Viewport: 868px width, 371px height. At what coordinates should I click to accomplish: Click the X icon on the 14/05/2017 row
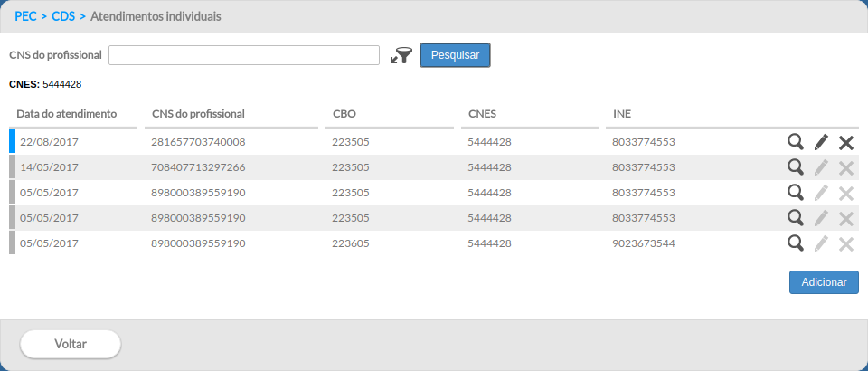click(x=846, y=168)
